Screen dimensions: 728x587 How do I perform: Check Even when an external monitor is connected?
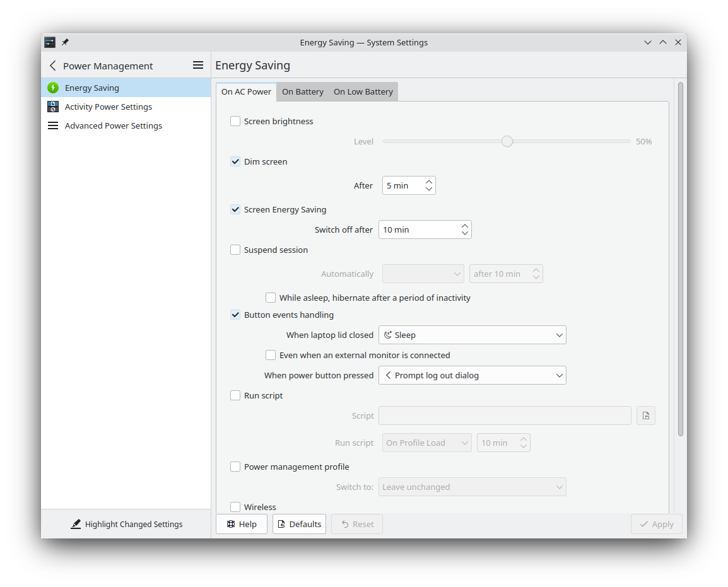coord(271,356)
